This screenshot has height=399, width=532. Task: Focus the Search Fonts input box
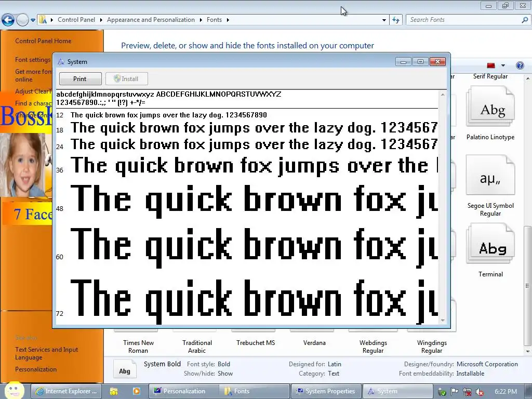click(x=463, y=20)
